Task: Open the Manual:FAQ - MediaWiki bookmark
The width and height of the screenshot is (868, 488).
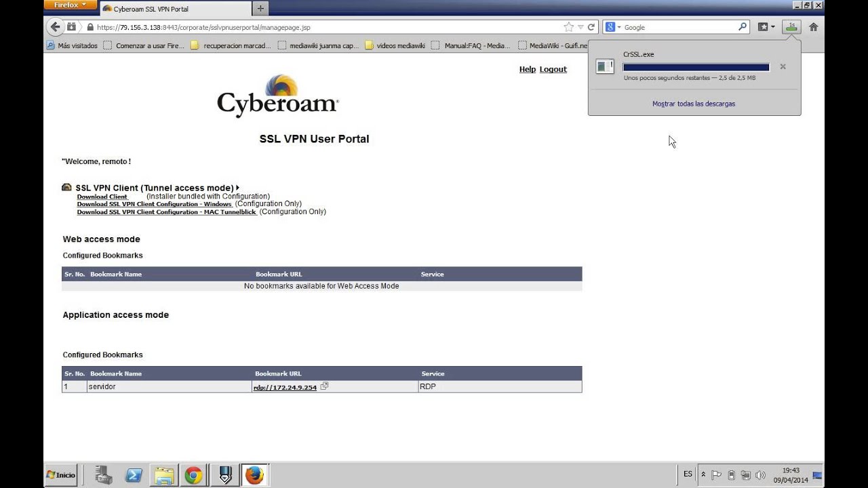Action: point(471,46)
